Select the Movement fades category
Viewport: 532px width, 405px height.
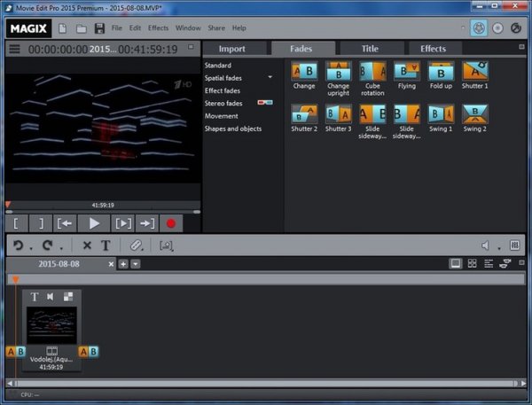point(221,116)
